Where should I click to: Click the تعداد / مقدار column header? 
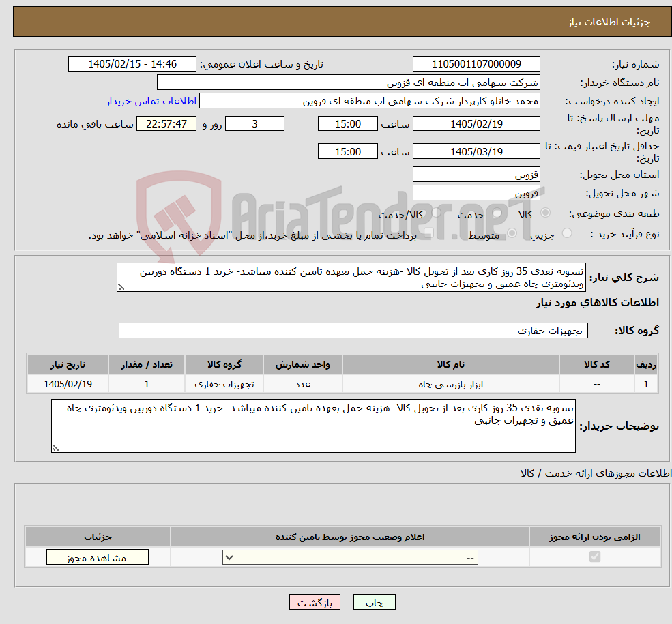pos(147,364)
